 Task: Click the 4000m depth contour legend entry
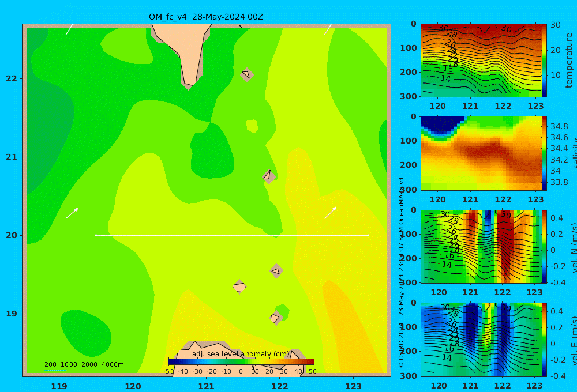click(x=113, y=364)
